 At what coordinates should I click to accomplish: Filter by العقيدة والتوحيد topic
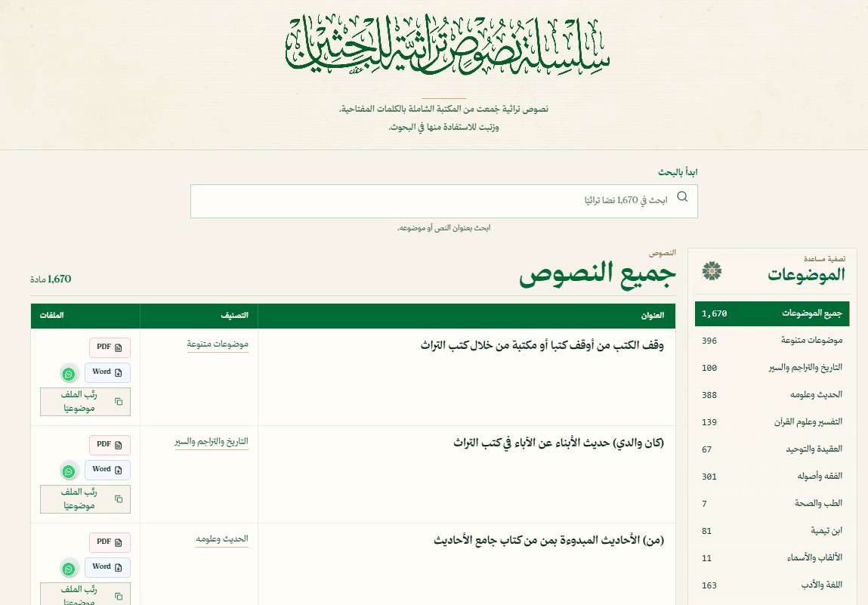coord(771,449)
